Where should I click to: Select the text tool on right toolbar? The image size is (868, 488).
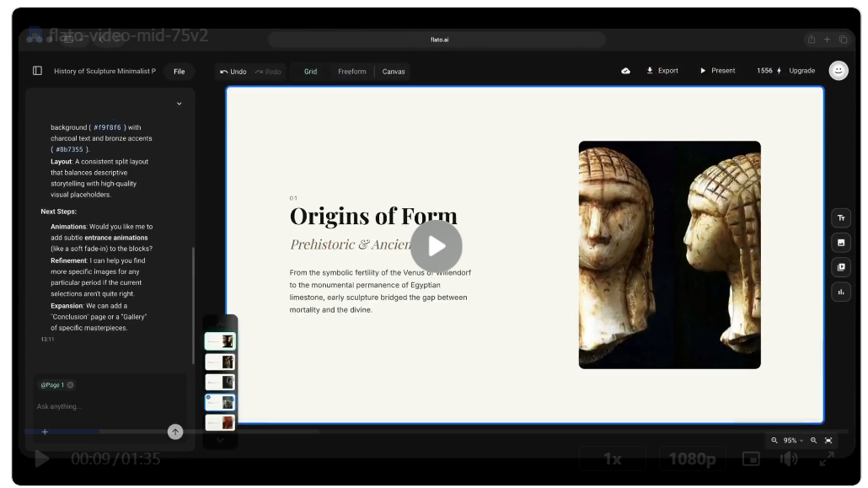pyautogui.click(x=840, y=218)
